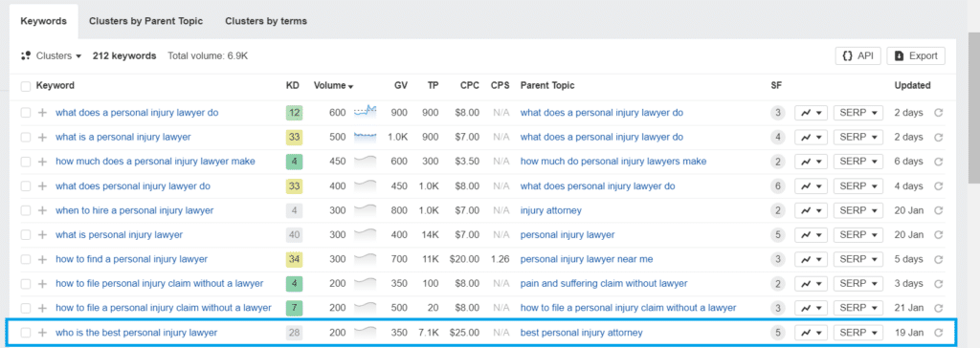Switch to Clusters by terms tab
Image resolution: width=980 pixels, height=348 pixels.
[x=266, y=21]
